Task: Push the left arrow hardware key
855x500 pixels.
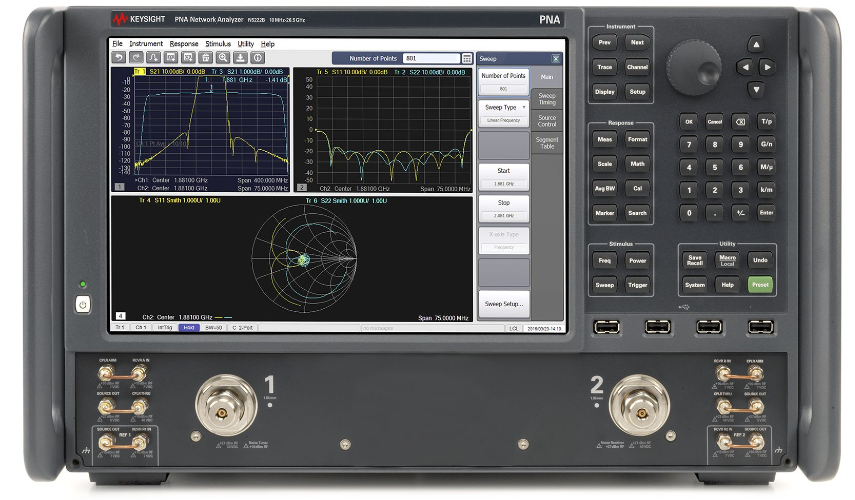Action: coord(744,67)
